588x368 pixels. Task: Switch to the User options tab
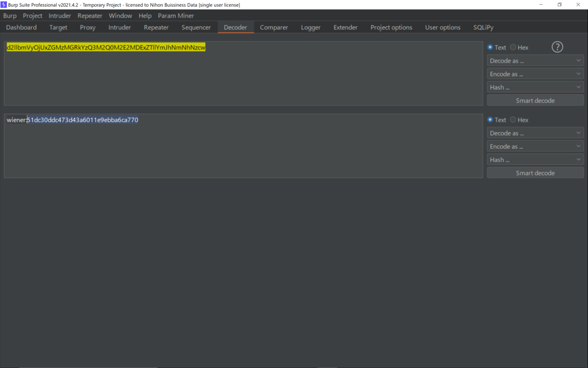coord(443,27)
